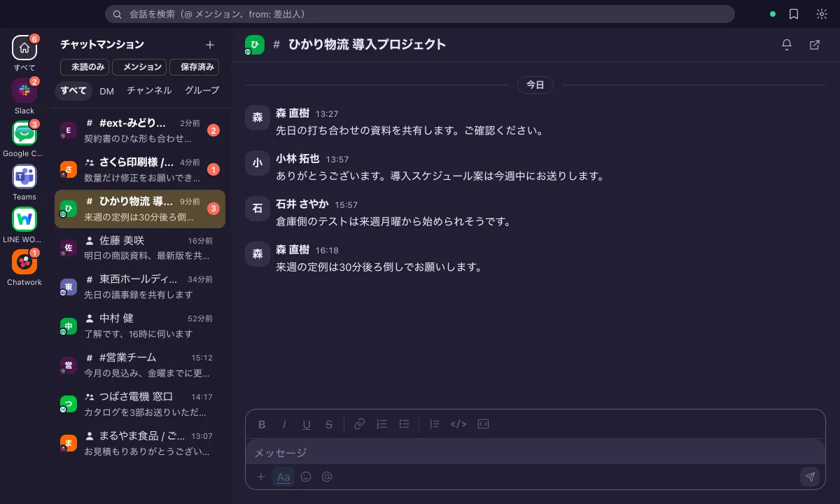Open the Google Chat service icon
Viewport: 840px width, 504px height.
pyautogui.click(x=24, y=133)
